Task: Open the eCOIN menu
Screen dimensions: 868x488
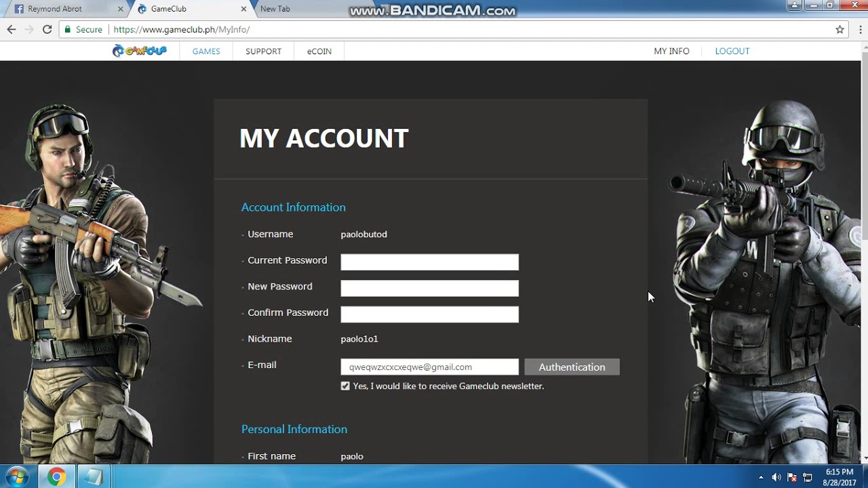Action: point(319,51)
